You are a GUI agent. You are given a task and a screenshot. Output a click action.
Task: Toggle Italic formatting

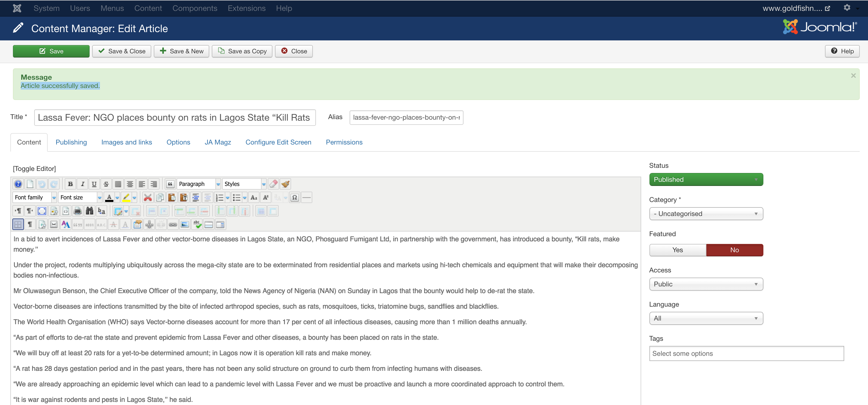pos(82,184)
